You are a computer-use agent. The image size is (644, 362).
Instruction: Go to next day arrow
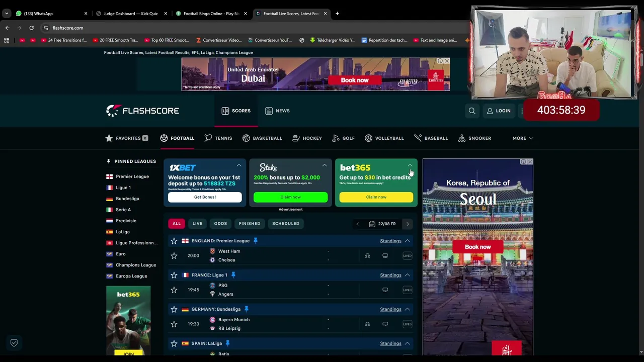pyautogui.click(x=408, y=224)
